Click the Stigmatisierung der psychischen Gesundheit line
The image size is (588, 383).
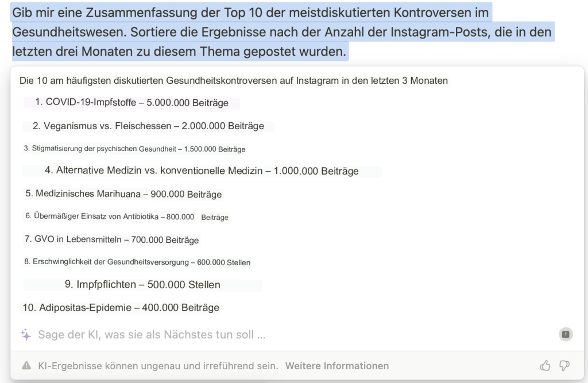point(134,149)
